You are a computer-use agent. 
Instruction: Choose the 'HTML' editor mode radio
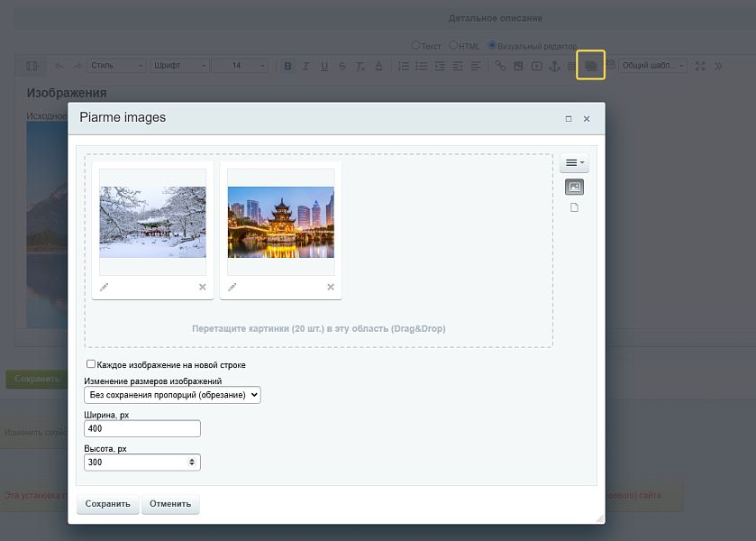tap(453, 45)
